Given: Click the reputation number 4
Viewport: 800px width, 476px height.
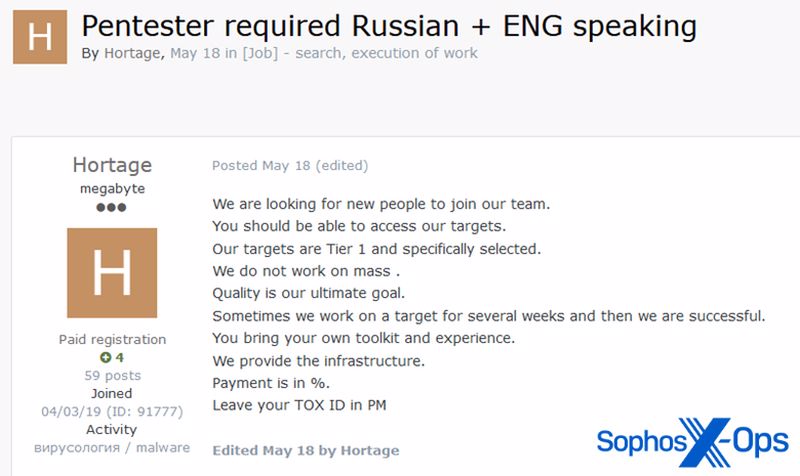Looking at the screenshot, I should pos(119,358).
